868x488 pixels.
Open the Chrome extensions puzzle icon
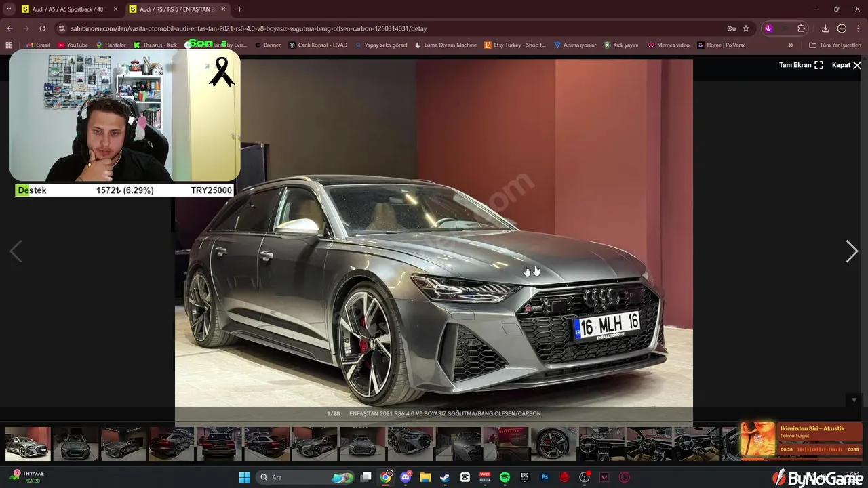click(x=802, y=28)
